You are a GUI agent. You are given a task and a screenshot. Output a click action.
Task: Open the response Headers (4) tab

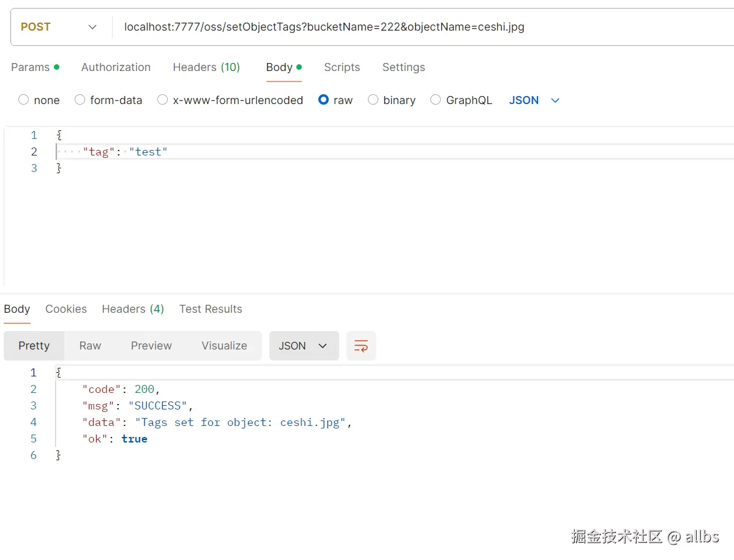tap(133, 309)
